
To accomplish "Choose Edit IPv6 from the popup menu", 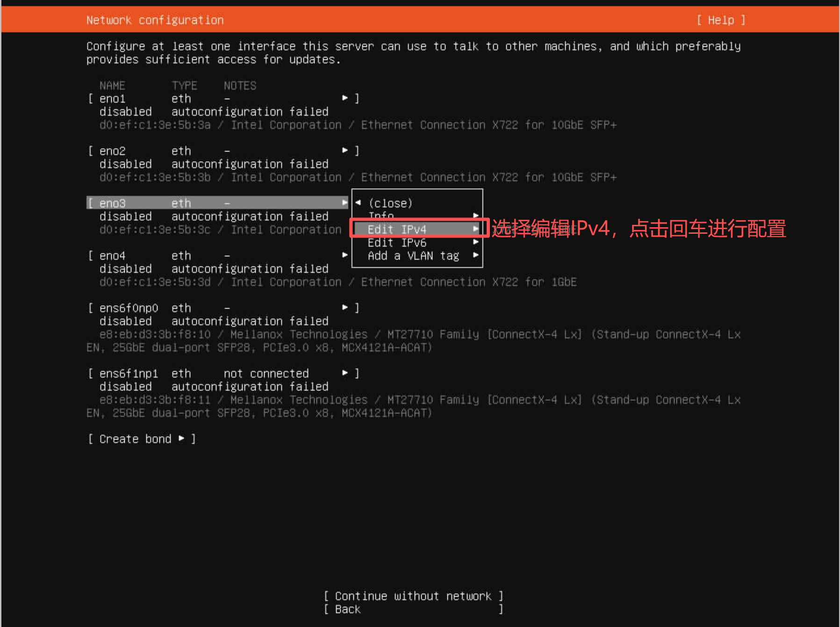I will pyautogui.click(x=397, y=243).
